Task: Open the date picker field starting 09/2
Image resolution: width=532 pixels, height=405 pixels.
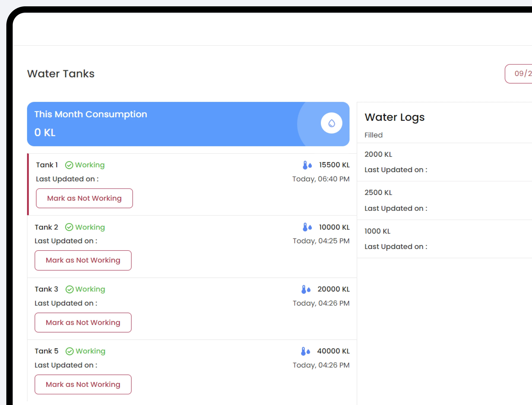Action: tap(519, 74)
